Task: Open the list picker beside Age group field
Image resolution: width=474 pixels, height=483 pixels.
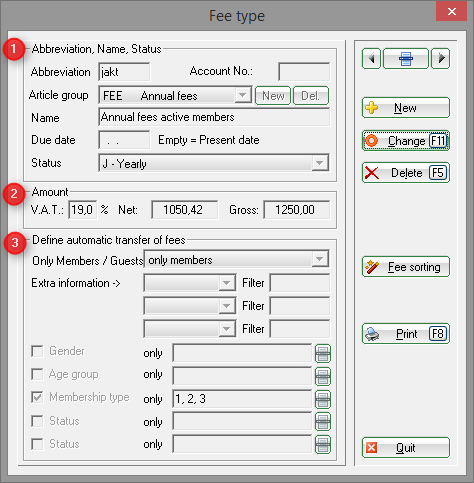Action: 323,376
